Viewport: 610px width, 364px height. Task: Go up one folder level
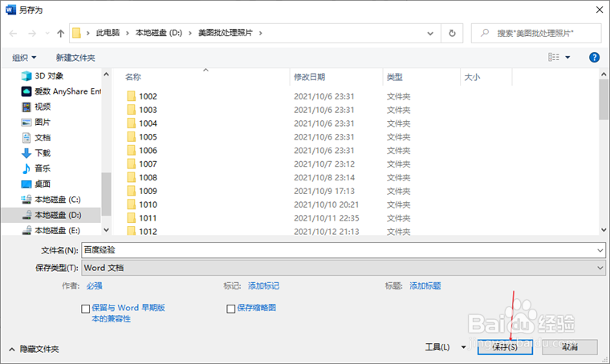60,34
